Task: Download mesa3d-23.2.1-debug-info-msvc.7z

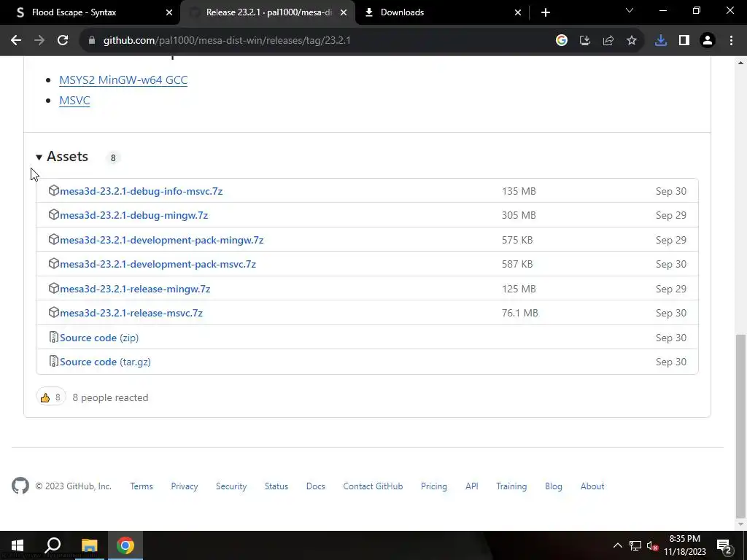Action: pos(142,191)
